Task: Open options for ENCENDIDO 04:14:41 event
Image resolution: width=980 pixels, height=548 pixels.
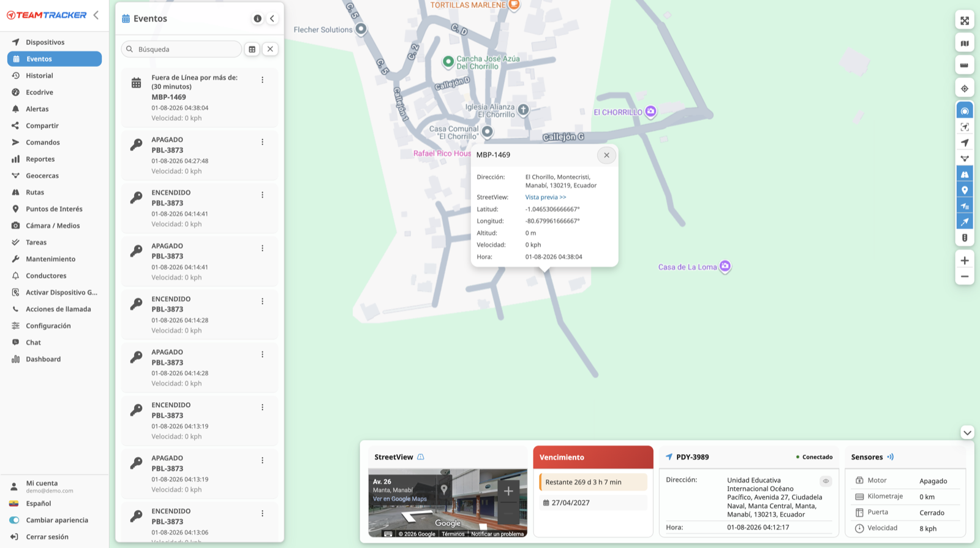Action: pos(262,195)
